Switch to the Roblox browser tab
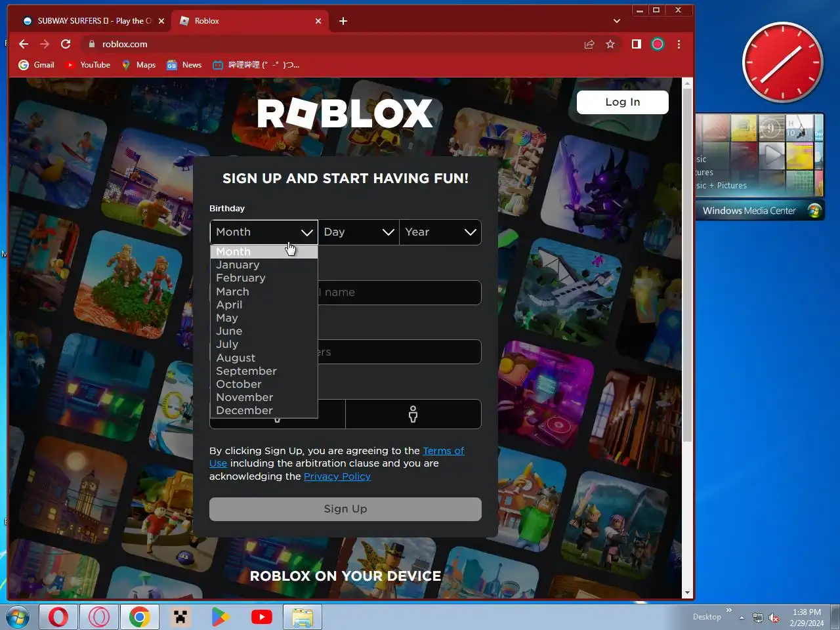The width and height of the screenshot is (840, 630). coord(249,21)
